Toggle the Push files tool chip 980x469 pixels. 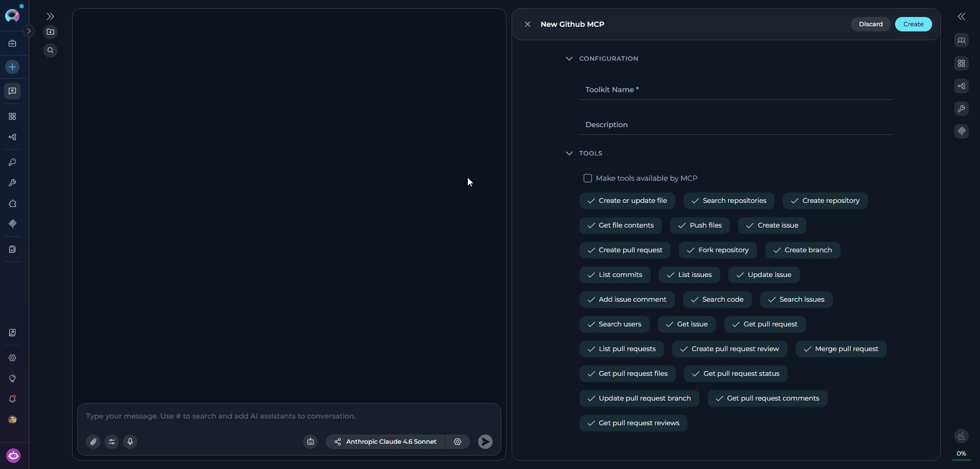(700, 225)
